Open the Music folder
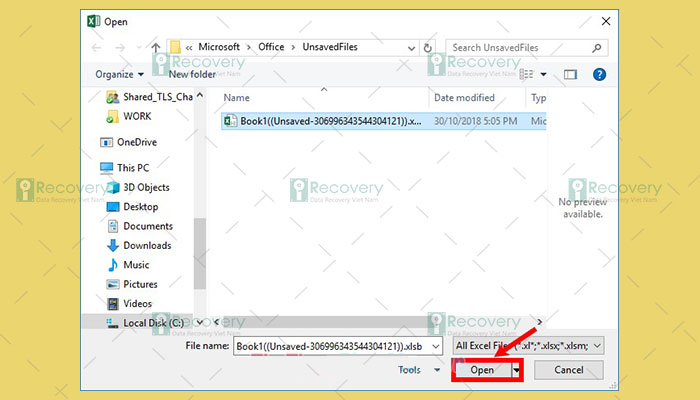Screen dimensions: 700x400 (128, 265)
